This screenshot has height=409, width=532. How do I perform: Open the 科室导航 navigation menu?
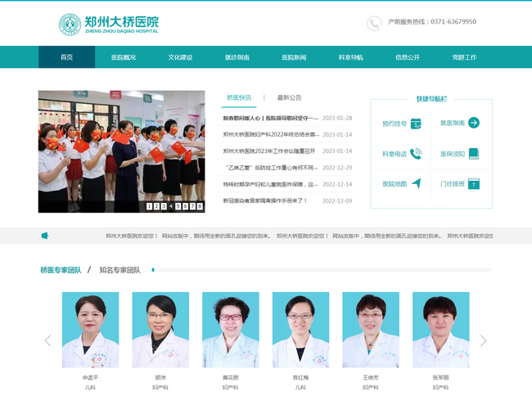(x=350, y=57)
